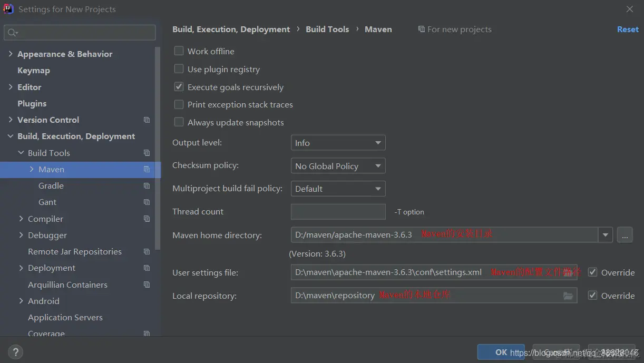Open Multiproject build fail policy dropdown
Viewport: 644px width, 363px height.
click(338, 189)
